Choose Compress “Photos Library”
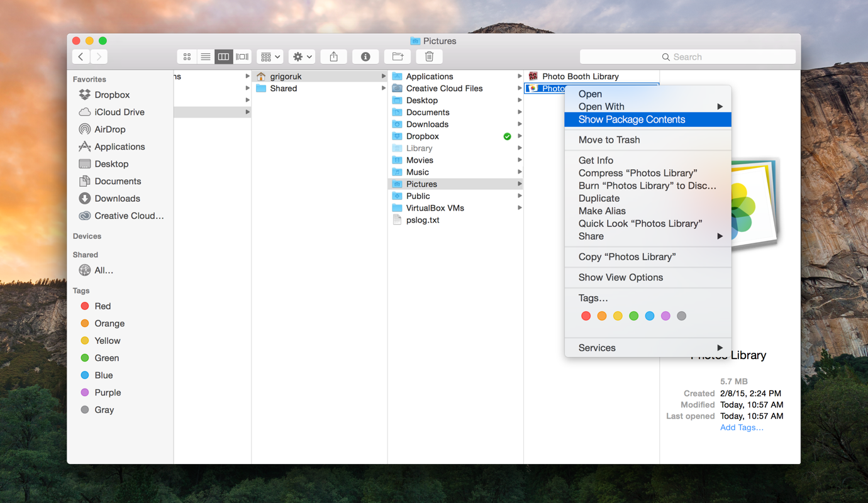Image resolution: width=868 pixels, height=503 pixels. click(648, 173)
